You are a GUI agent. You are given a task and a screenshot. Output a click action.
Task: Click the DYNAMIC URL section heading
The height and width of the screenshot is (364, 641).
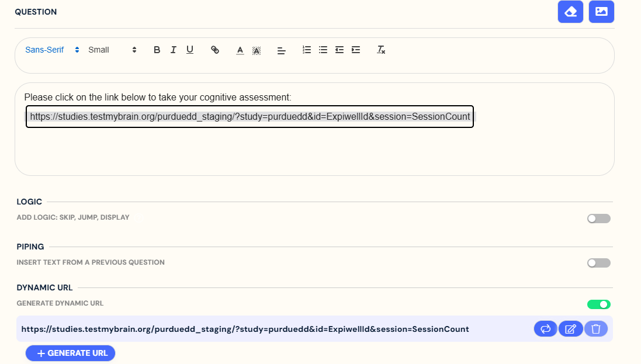pos(44,288)
